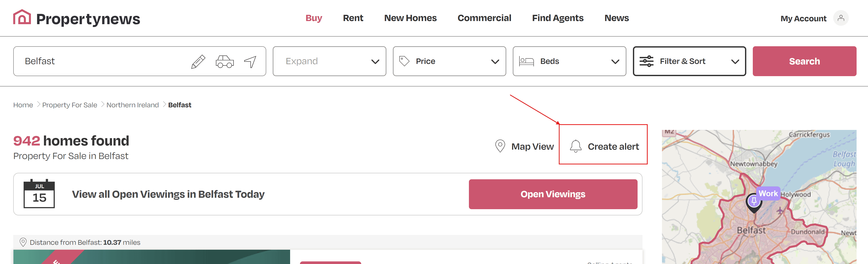This screenshot has height=264, width=868.
Task: Select the pencil draw-area icon
Action: click(198, 61)
